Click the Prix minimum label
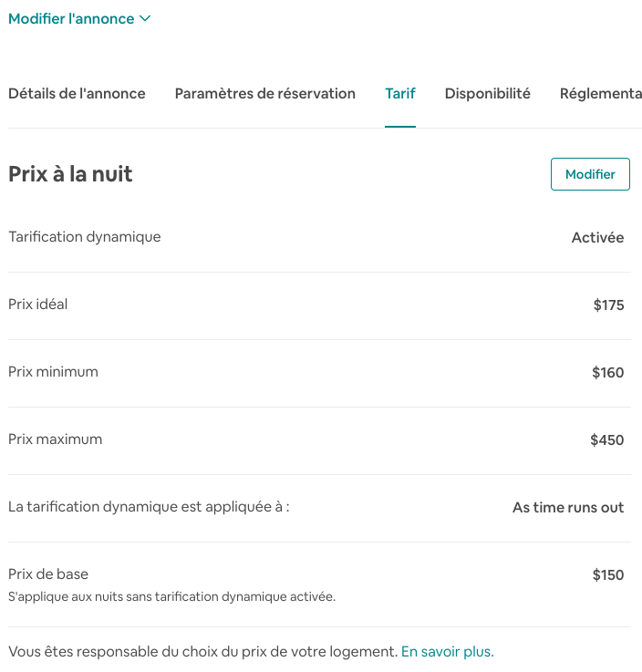Screen dimensions: 642x672 53,372
